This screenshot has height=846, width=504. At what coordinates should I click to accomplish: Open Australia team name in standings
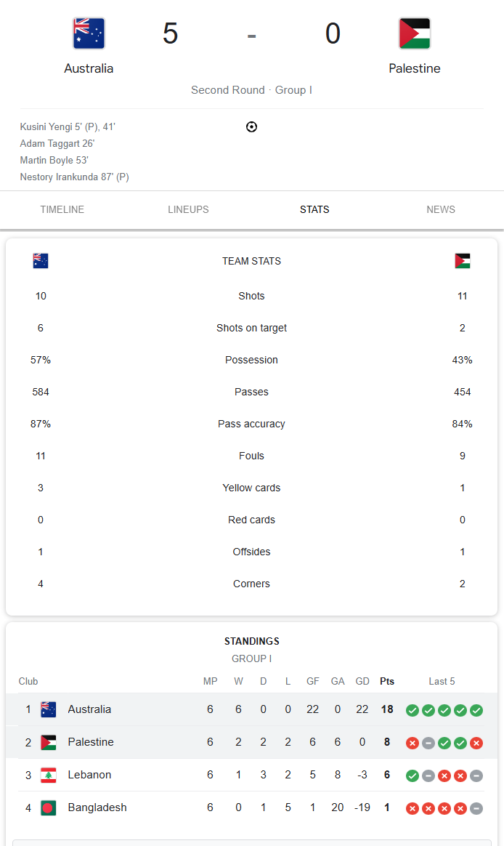[x=89, y=709]
